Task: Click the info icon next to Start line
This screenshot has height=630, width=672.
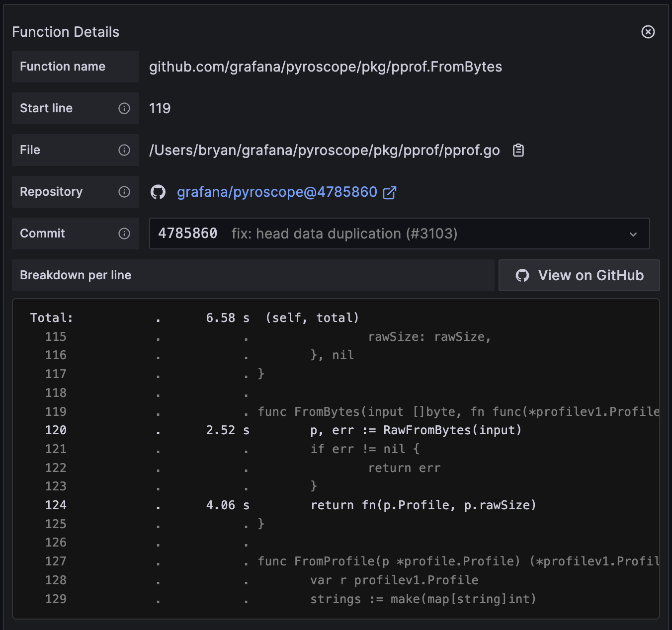Action: pos(124,108)
